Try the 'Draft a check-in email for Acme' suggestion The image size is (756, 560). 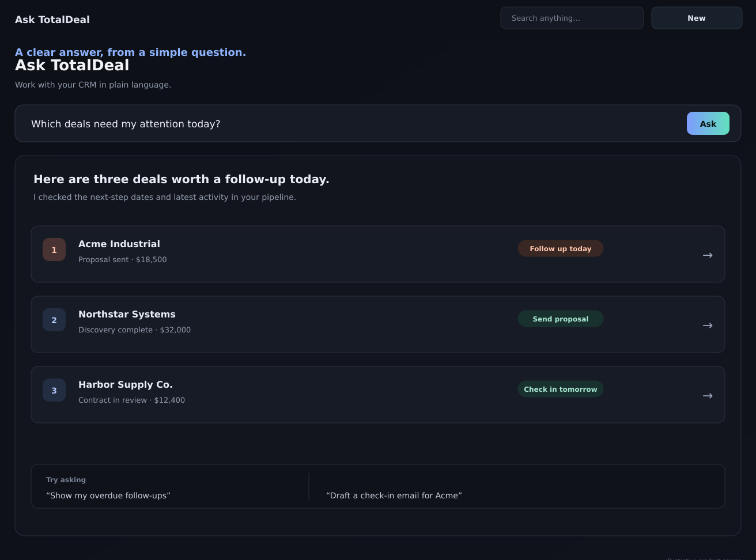pyautogui.click(x=394, y=495)
